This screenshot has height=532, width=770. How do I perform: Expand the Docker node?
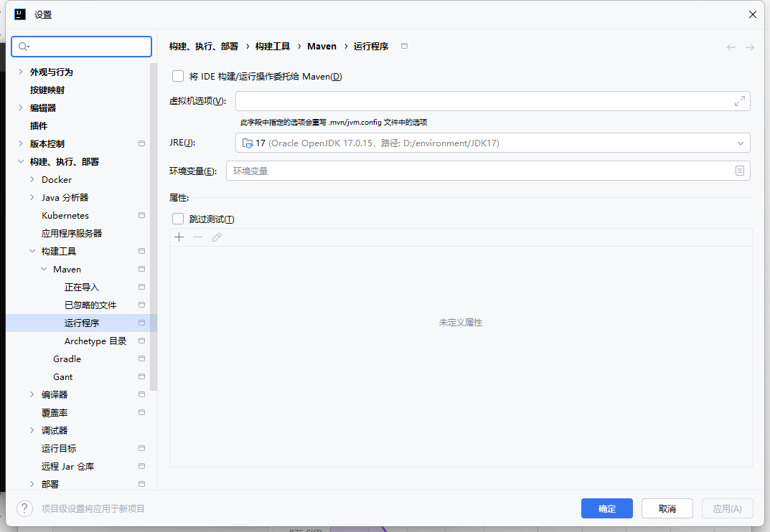(x=32, y=179)
